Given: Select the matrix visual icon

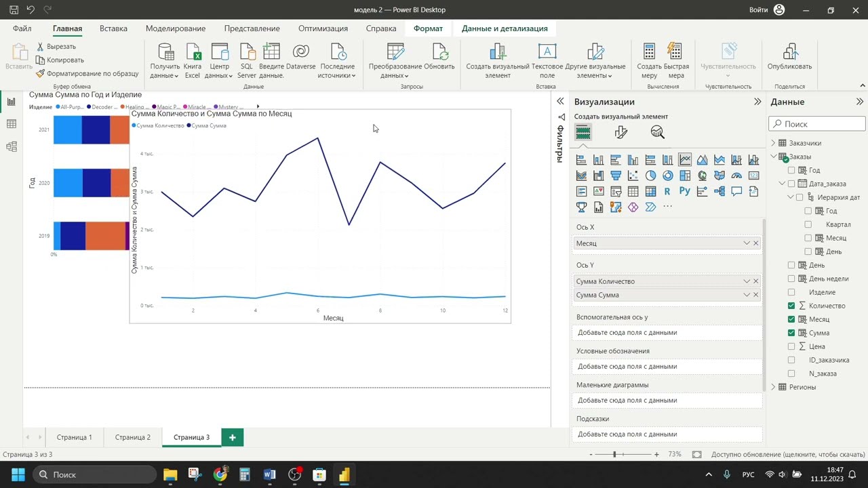Looking at the screenshot, I should [x=650, y=191].
